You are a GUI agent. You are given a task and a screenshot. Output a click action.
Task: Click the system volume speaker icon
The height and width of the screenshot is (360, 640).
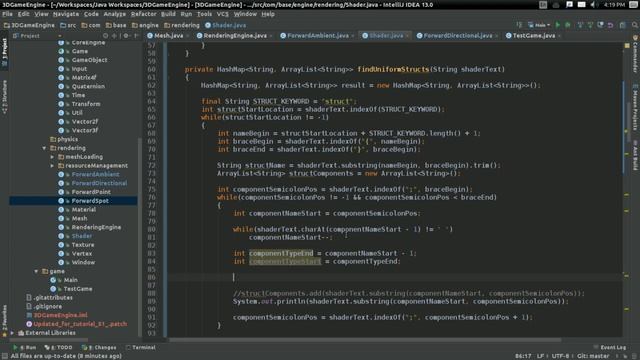[593, 4]
